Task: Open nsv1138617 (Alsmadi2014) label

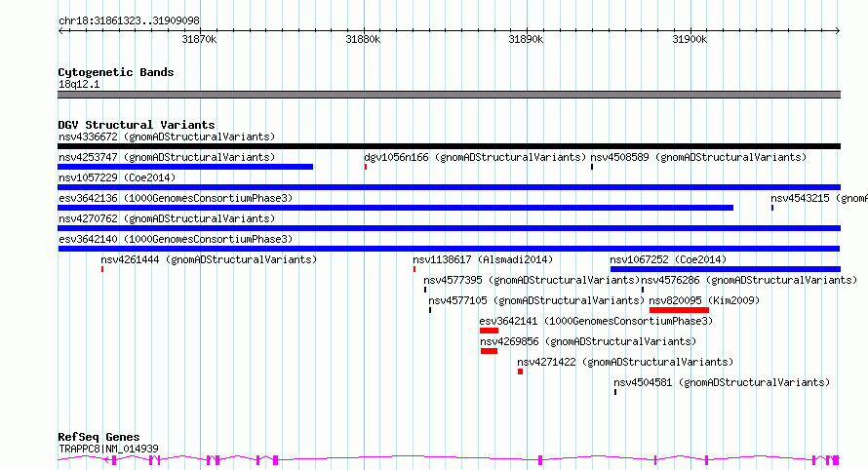Action: point(483,259)
